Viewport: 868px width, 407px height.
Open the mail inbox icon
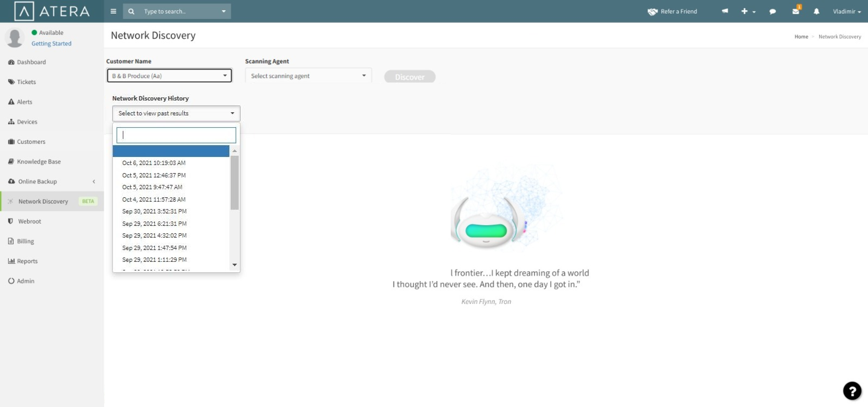pyautogui.click(x=795, y=11)
